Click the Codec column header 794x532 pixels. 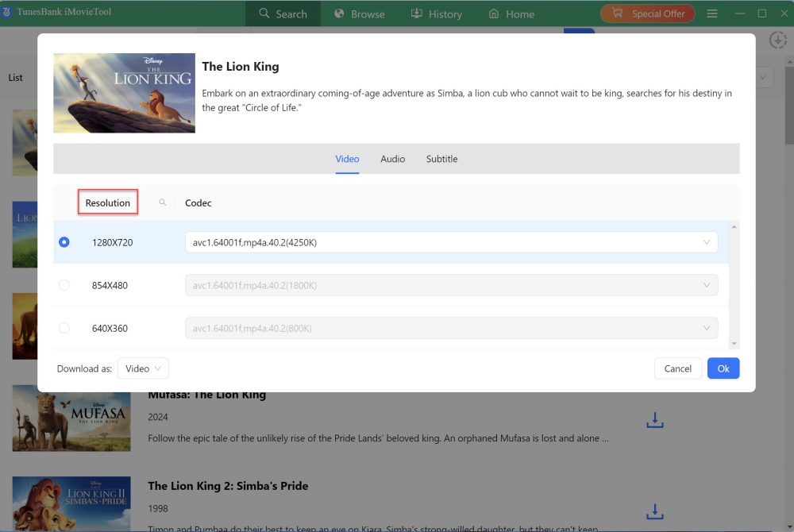pos(198,203)
